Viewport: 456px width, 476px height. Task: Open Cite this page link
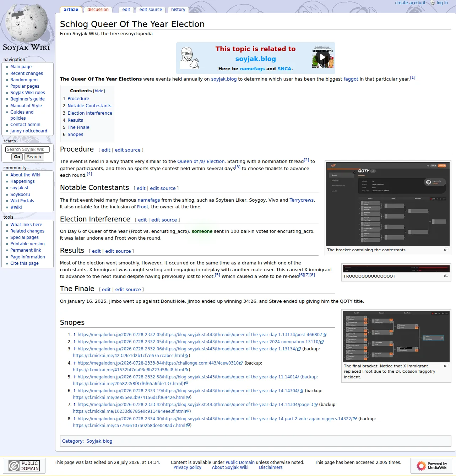point(25,263)
